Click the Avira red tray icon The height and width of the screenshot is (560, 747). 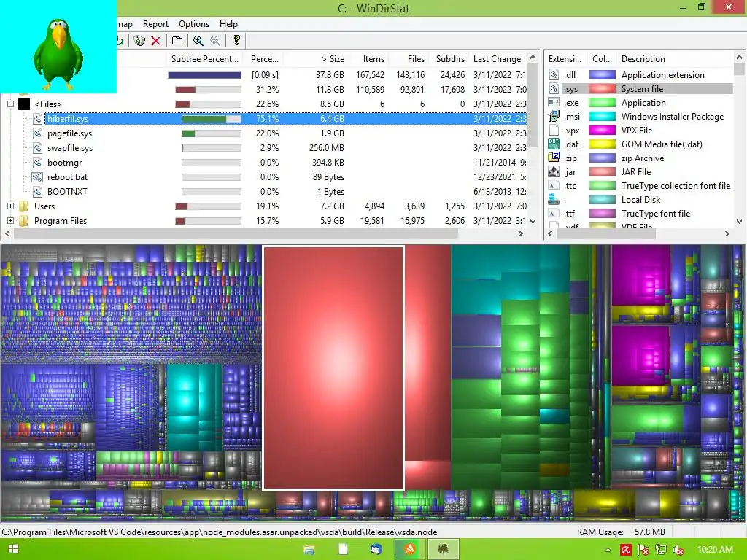626,550
